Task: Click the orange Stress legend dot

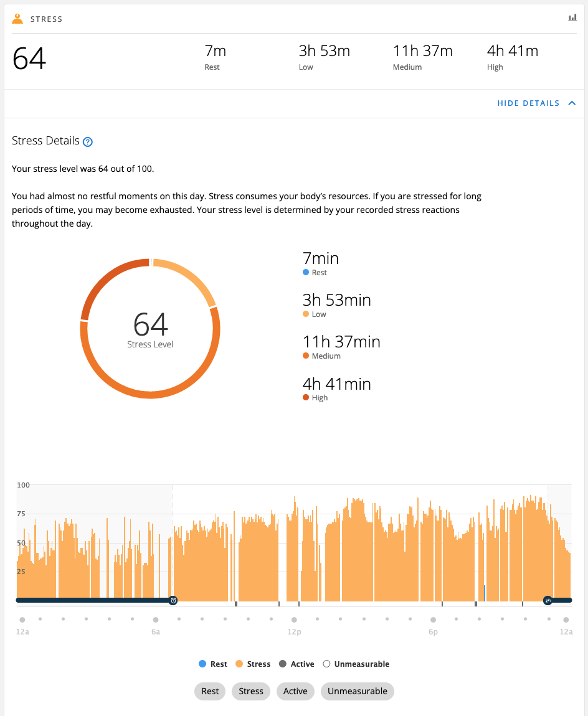Action: [239, 664]
